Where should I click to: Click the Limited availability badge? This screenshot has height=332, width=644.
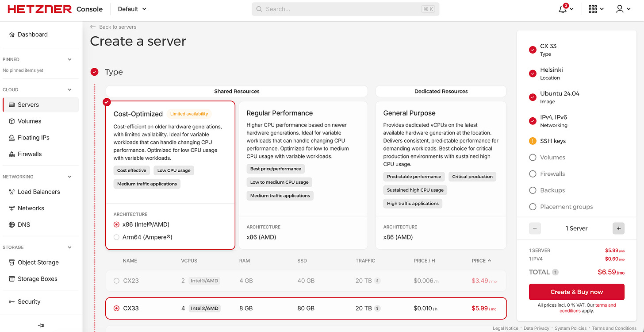pyautogui.click(x=189, y=114)
